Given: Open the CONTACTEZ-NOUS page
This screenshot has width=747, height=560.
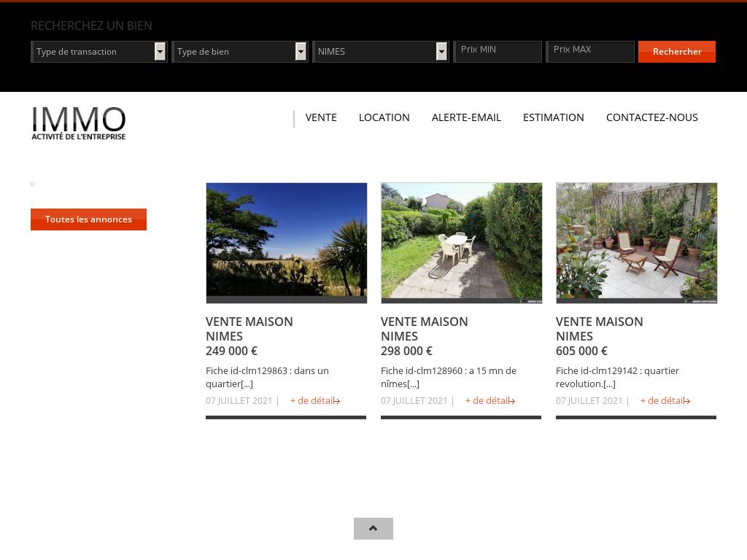Looking at the screenshot, I should 651,117.
